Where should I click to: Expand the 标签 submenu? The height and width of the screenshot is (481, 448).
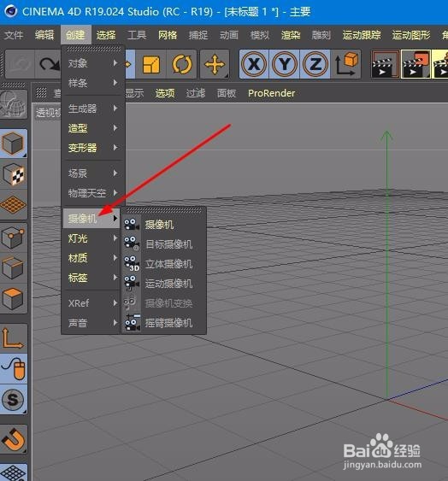pyautogui.click(x=91, y=278)
